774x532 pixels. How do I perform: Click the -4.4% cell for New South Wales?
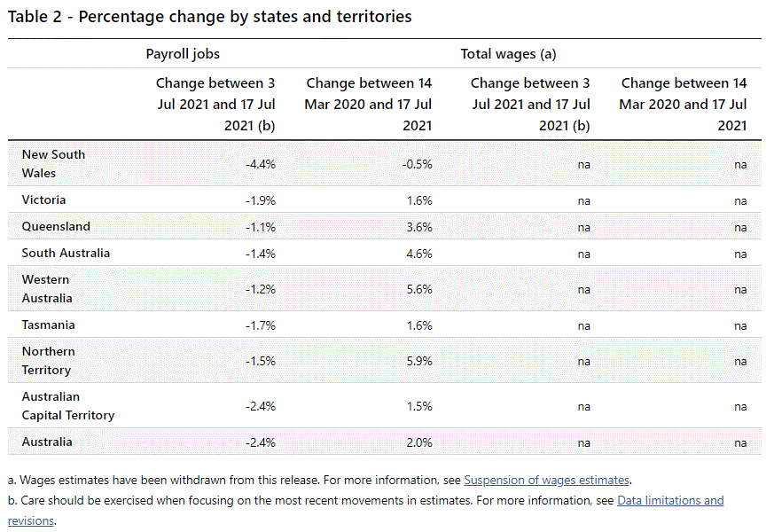(x=260, y=164)
